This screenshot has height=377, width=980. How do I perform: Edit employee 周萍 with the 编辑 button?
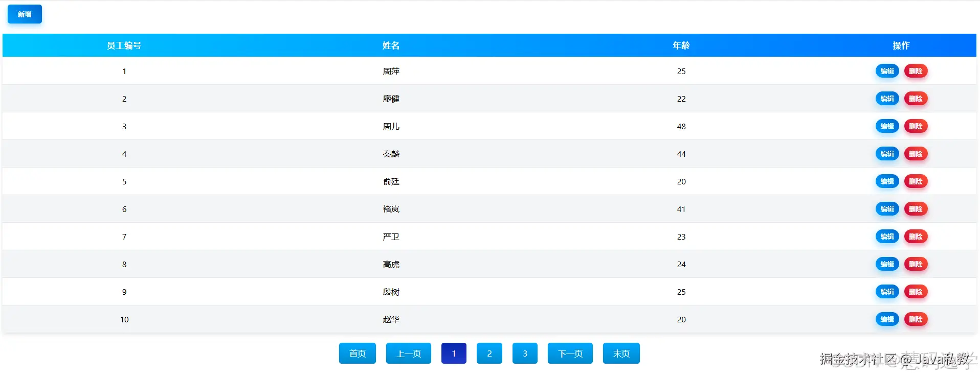[x=887, y=71]
